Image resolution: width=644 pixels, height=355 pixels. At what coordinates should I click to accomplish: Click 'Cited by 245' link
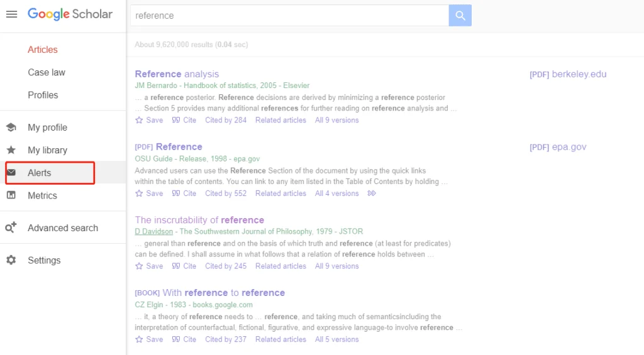click(226, 266)
